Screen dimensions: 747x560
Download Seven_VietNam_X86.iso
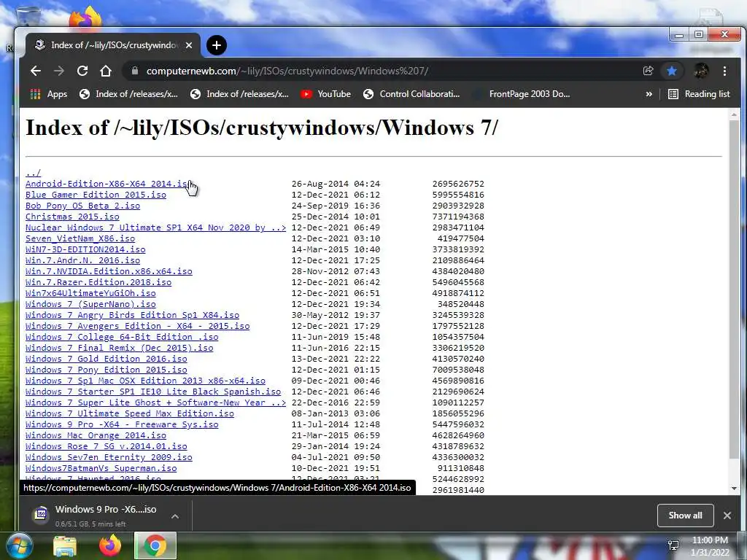80,238
